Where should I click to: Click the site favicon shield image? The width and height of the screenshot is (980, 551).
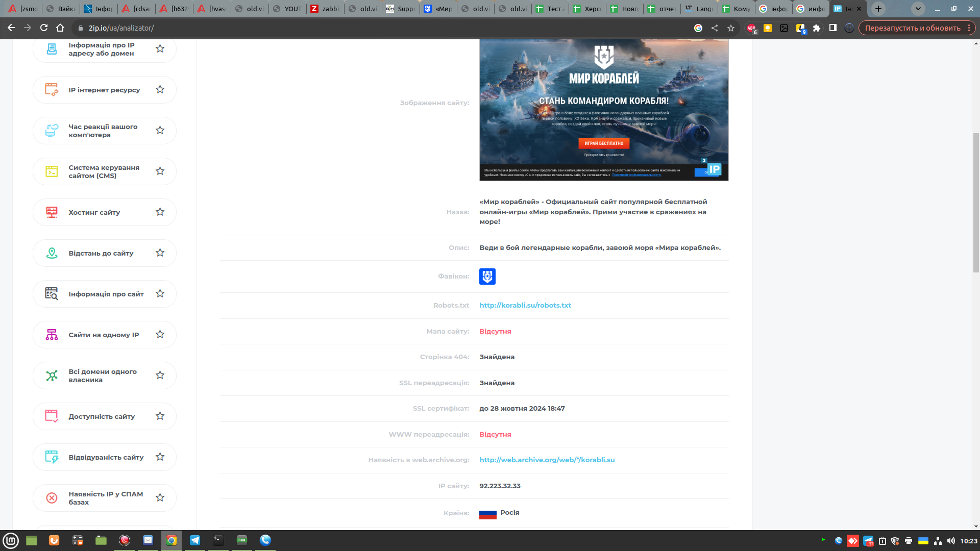[487, 277]
